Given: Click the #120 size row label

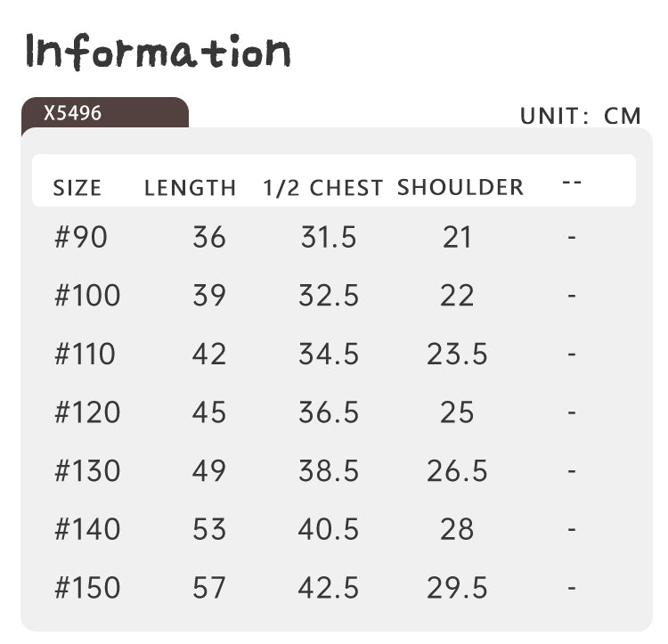Looking at the screenshot, I should [87, 412].
